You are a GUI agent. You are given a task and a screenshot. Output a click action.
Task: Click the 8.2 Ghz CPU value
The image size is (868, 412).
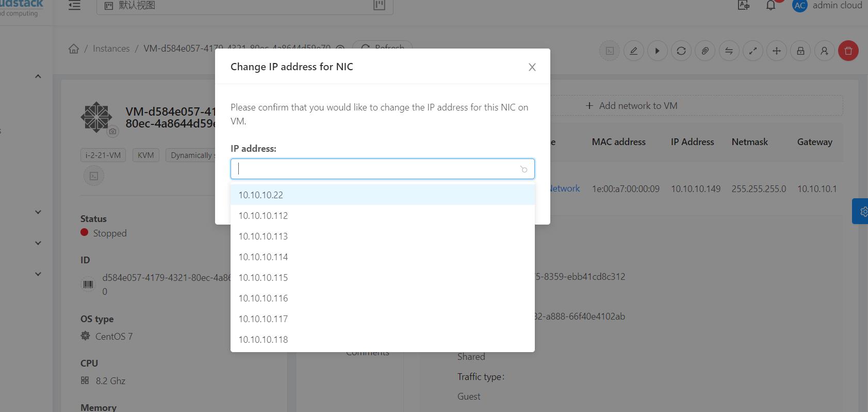click(x=110, y=381)
